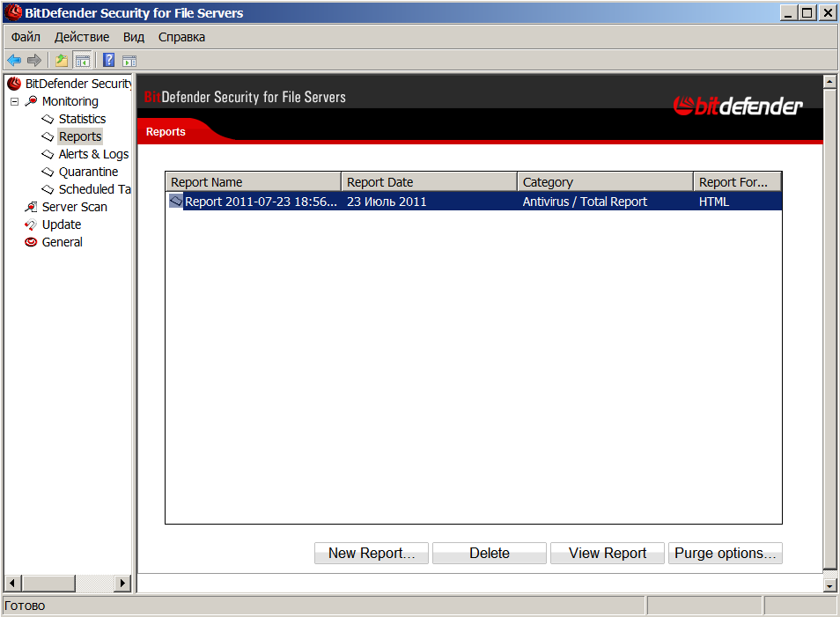This screenshot has width=840, height=617.
Task: Open Alerts & Logs node
Action: coord(93,154)
